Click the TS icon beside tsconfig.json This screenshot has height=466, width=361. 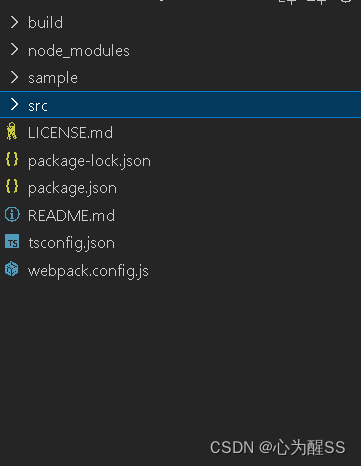[12, 242]
